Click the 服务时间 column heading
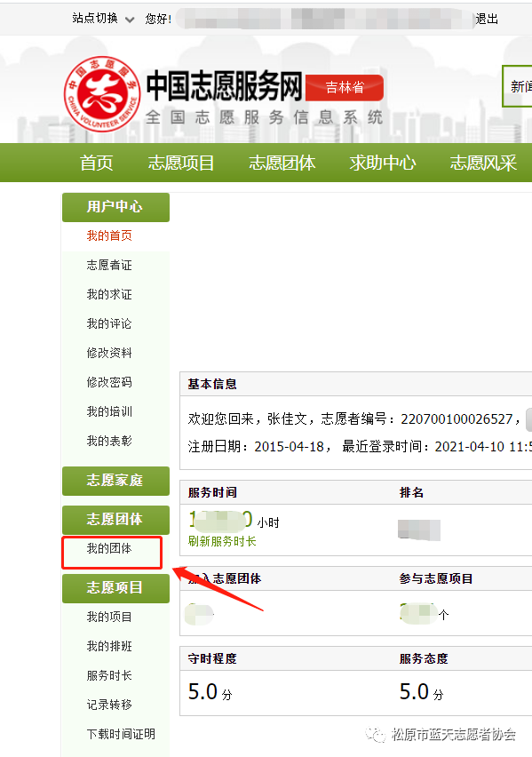The height and width of the screenshot is (757, 532). tap(212, 492)
